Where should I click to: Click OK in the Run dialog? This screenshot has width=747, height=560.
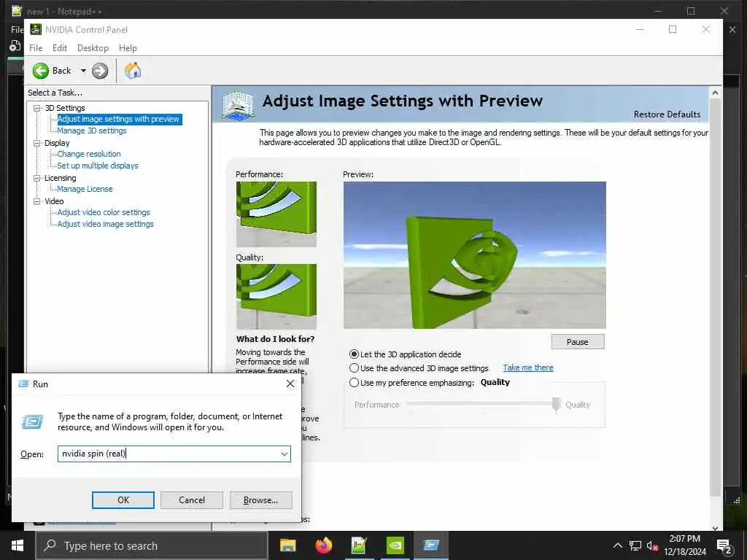pyautogui.click(x=123, y=500)
